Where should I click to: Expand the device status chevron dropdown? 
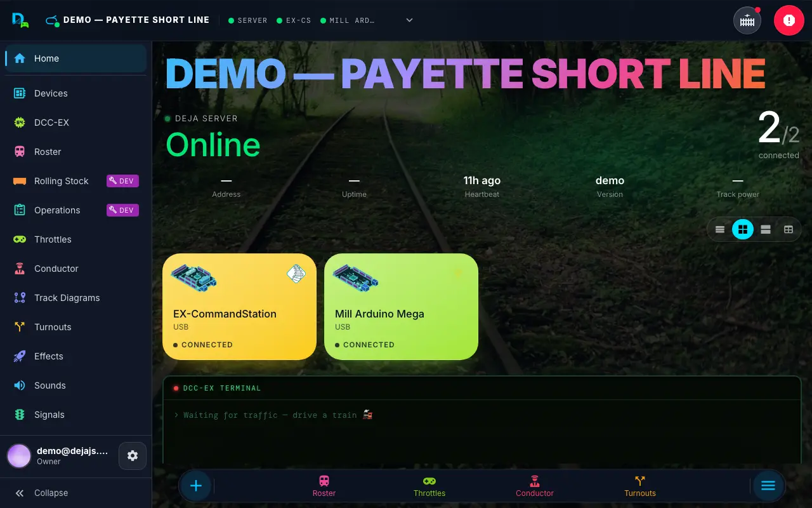point(409,20)
